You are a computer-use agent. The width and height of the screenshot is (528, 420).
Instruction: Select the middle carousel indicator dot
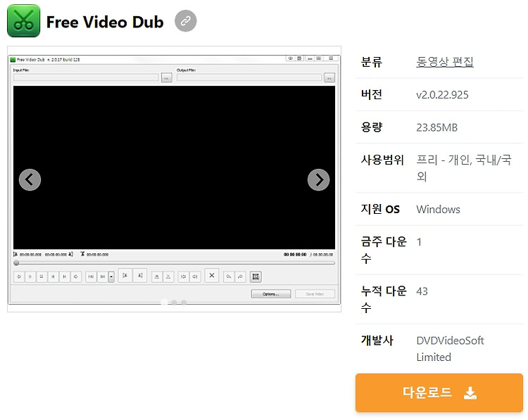point(174,303)
